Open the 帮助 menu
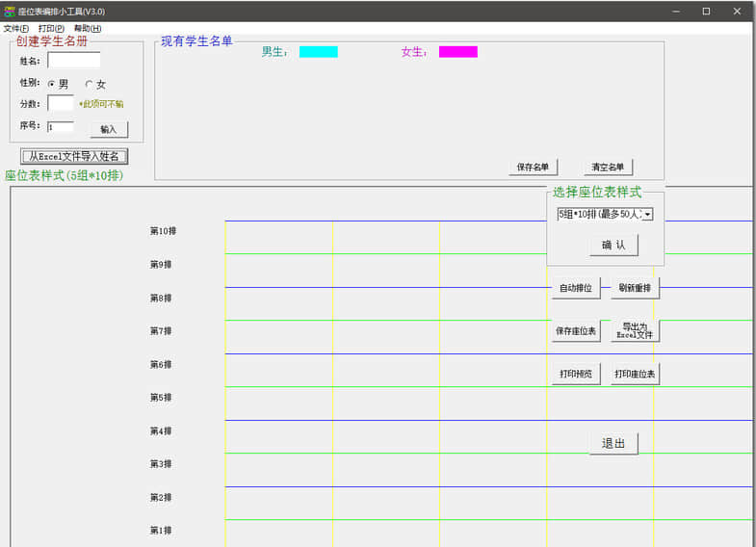Viewport: 756px width, 547px height. [x=88, y=29]
